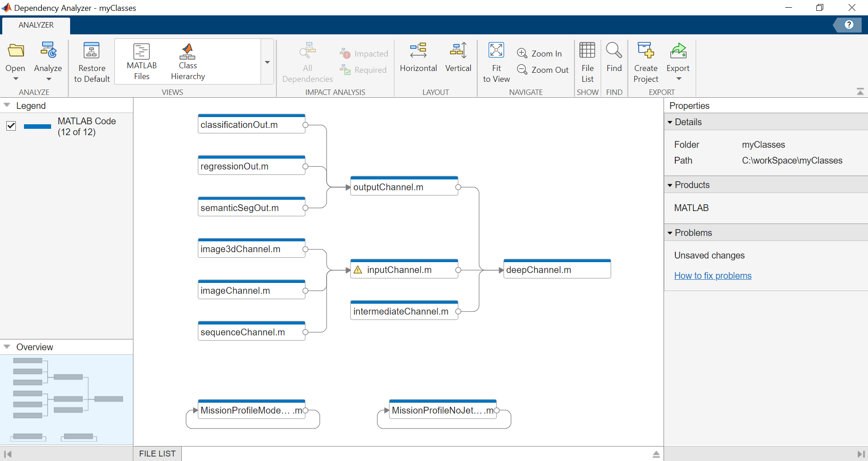Collapse the Details properties section
This screenshot has width=868, height=461.
coord(670,122)
